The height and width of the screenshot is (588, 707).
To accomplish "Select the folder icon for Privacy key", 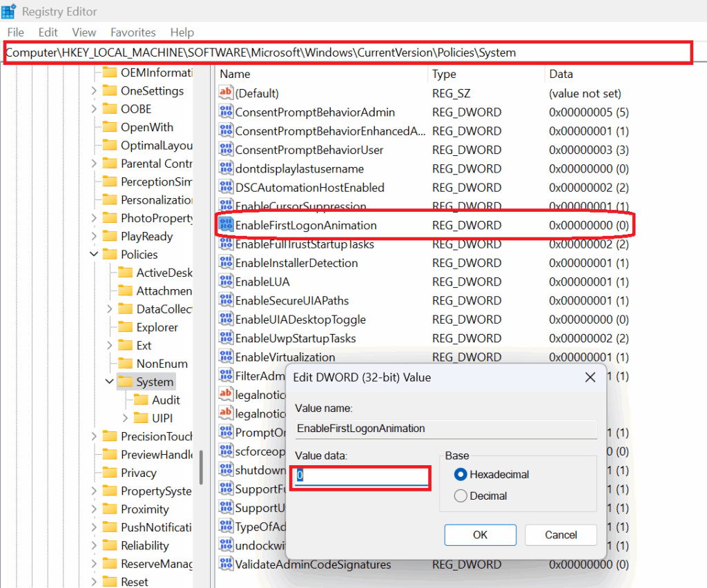I will pos(110,472).
